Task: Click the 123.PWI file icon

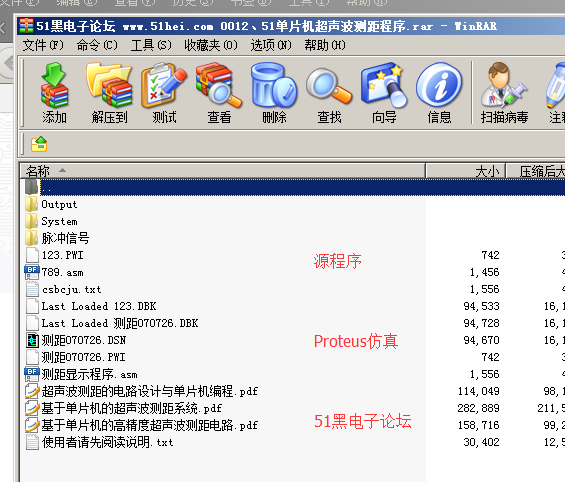Action: point(32,255)
